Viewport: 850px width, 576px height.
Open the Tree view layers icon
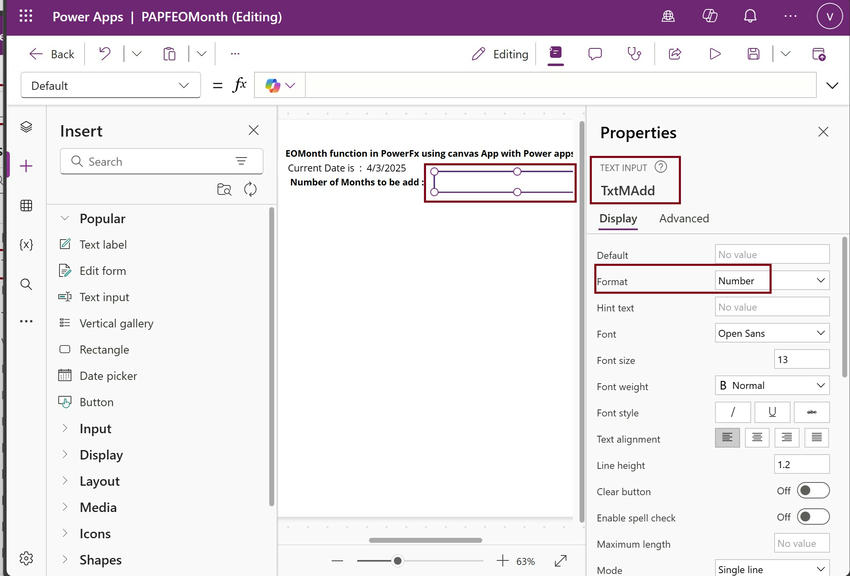[x=26, y=126]
